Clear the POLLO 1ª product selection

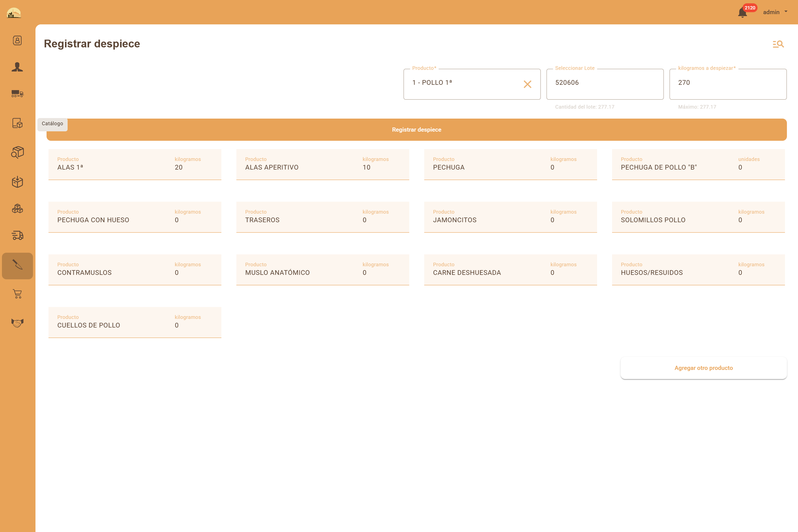pyautogui.click(x=527, y=84)
